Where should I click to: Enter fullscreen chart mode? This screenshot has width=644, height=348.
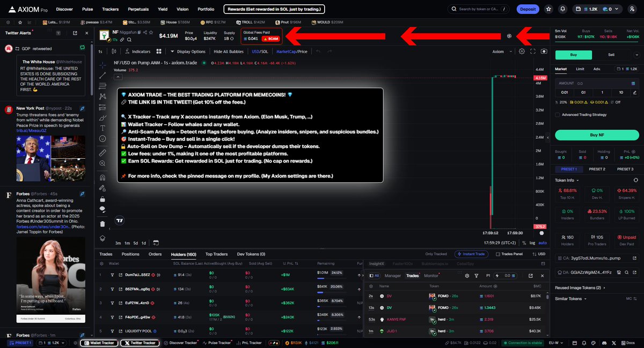[533, 51]
